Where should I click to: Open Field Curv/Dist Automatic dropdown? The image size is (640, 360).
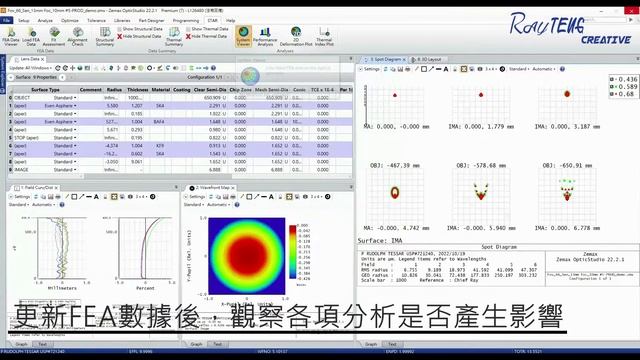click(43, 204)
